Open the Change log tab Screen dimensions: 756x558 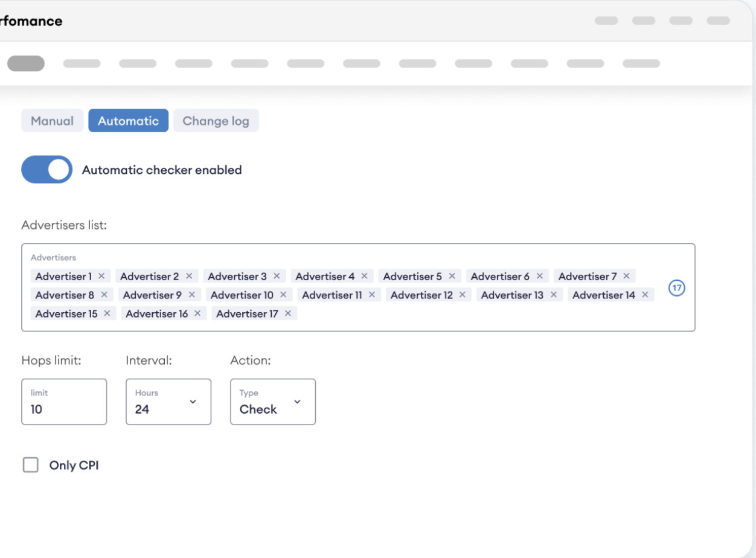(216, 121)
